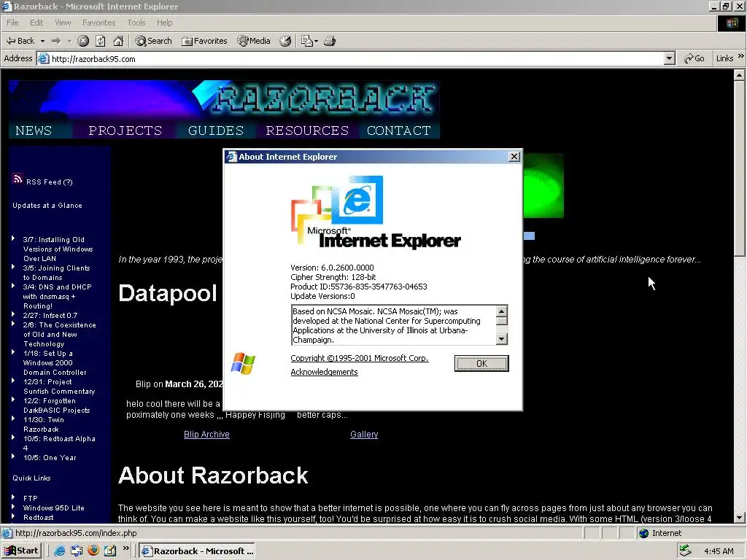Viewport: 747px width, 560px height.
Task: Open the Favorites menu
Action: [98, 23]
